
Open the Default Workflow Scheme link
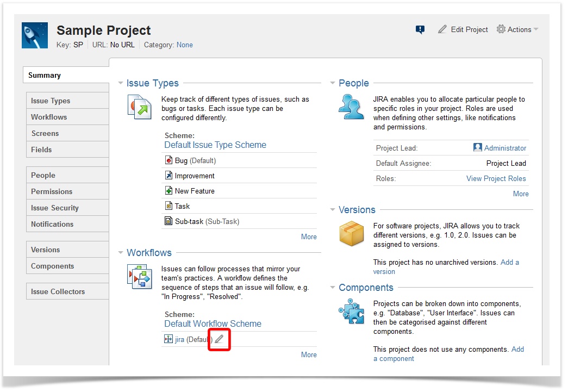point(213,323)
